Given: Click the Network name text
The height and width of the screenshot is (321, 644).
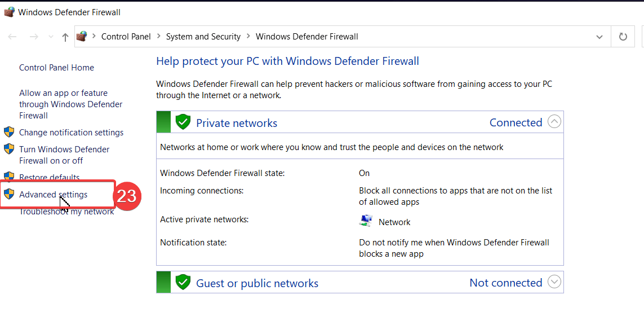Looking at the screenshot, I should click(394, 222).
